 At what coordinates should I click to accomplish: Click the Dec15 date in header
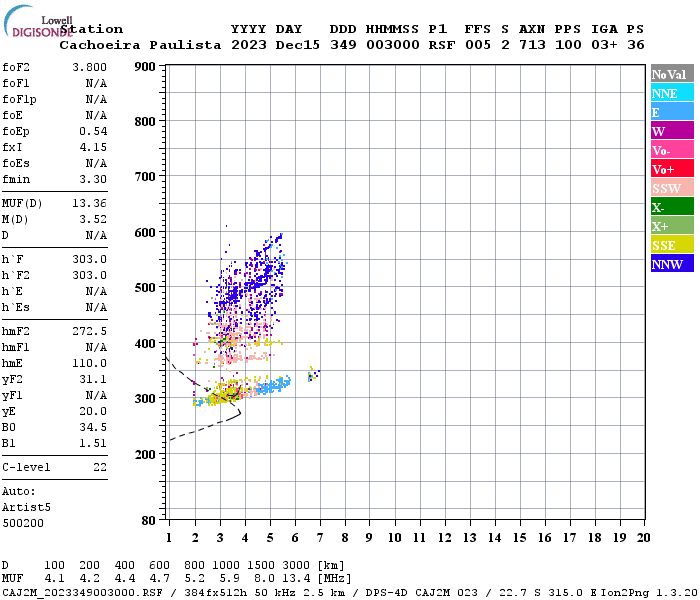coord(297,45)
